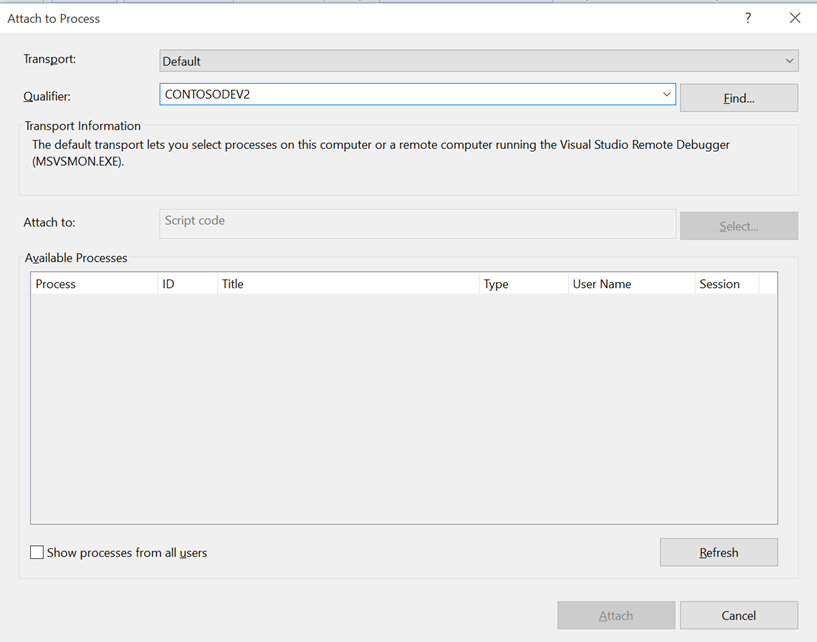This screenshot has width=817, height=642.
Task: Click the Title column header
Action: click(x=347, y=284)
